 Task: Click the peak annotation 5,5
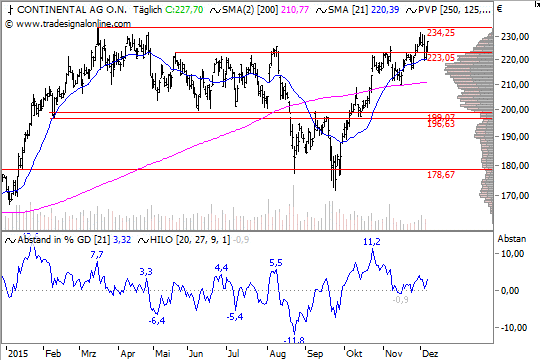(276, 263)
